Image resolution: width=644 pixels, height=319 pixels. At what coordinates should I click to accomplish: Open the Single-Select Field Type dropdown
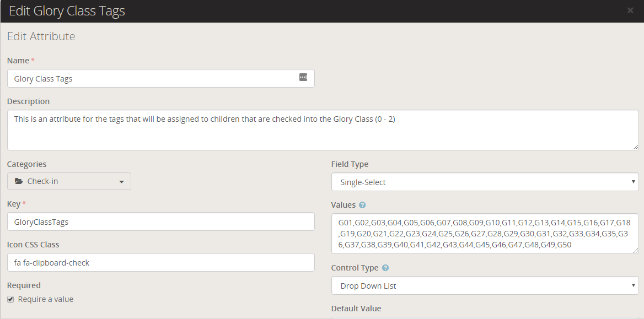pos(485,182)
